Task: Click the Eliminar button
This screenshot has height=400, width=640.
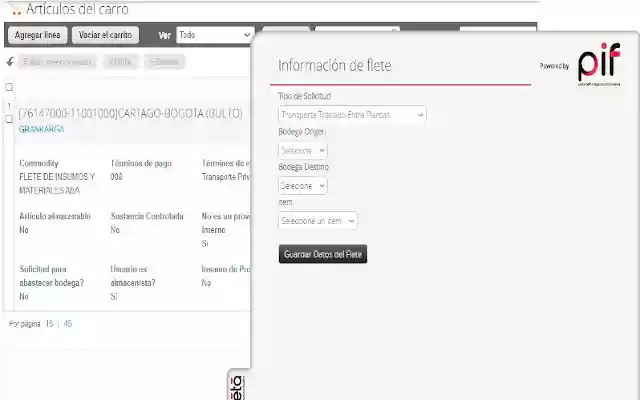Action: [x=164, y=62]
